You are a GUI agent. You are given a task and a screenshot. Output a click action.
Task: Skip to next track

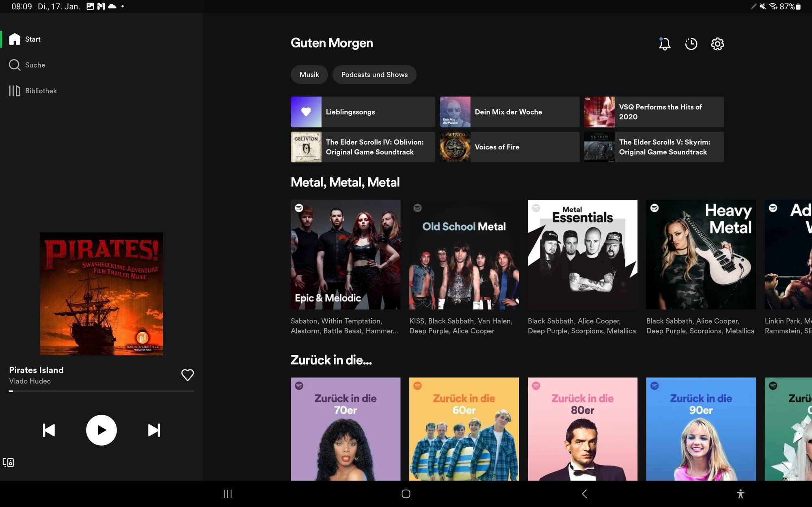tap(154, 430)
